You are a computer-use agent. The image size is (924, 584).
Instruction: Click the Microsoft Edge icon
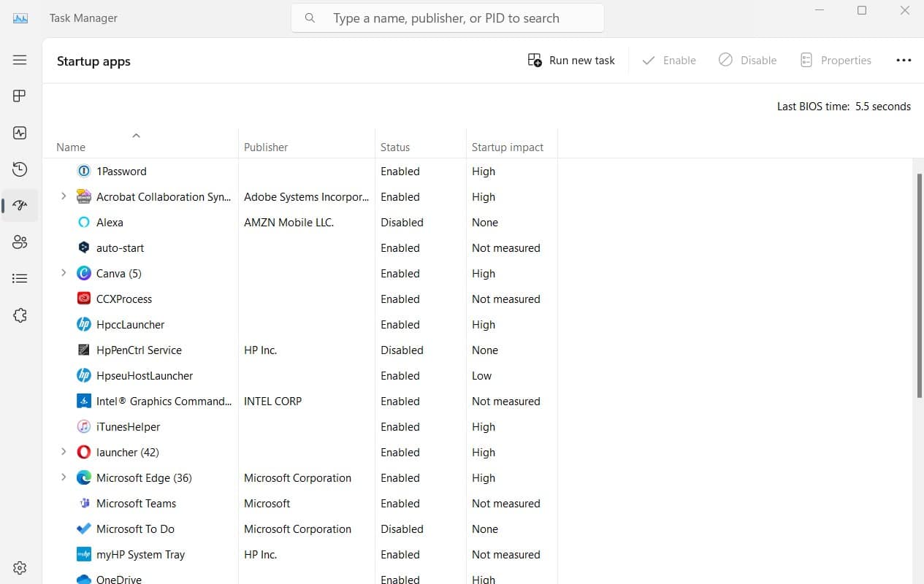coord(84,478)
